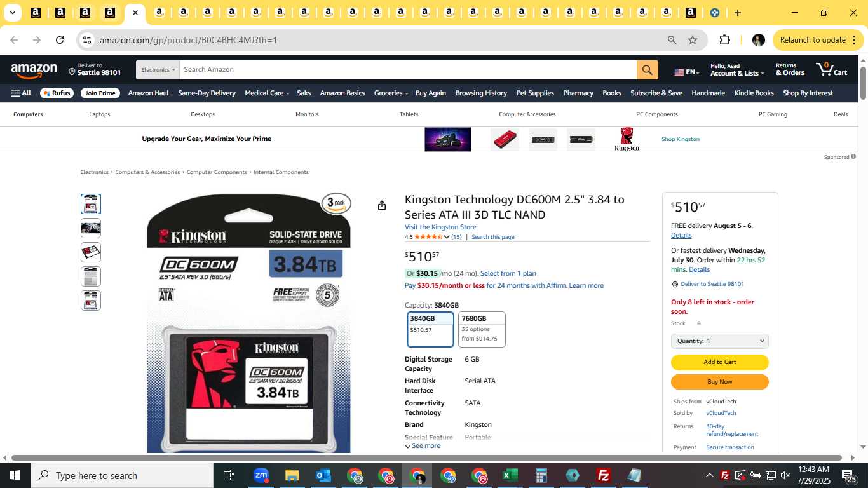Open the browser Extensions puzzle icon

pyautogui.click(x=724, y=40)
